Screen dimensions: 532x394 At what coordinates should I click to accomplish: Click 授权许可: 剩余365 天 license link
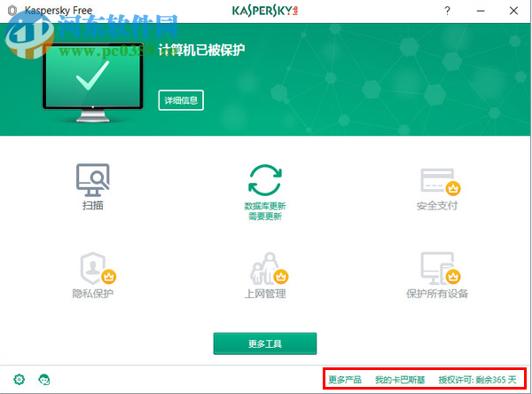pos(477,380)
